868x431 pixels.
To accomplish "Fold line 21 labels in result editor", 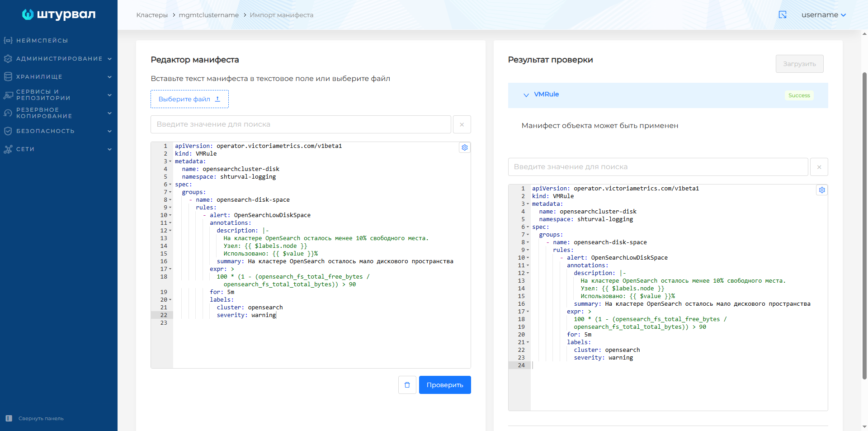I will click(x=528, y=342).
